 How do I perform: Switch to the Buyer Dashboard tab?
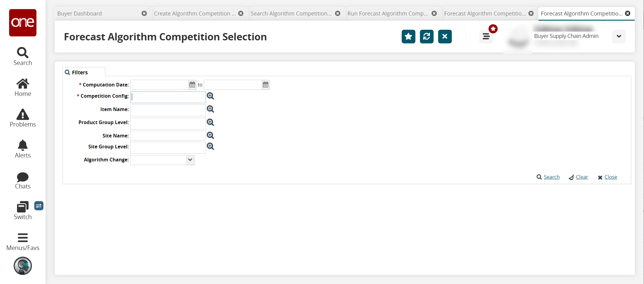point(80,14)
